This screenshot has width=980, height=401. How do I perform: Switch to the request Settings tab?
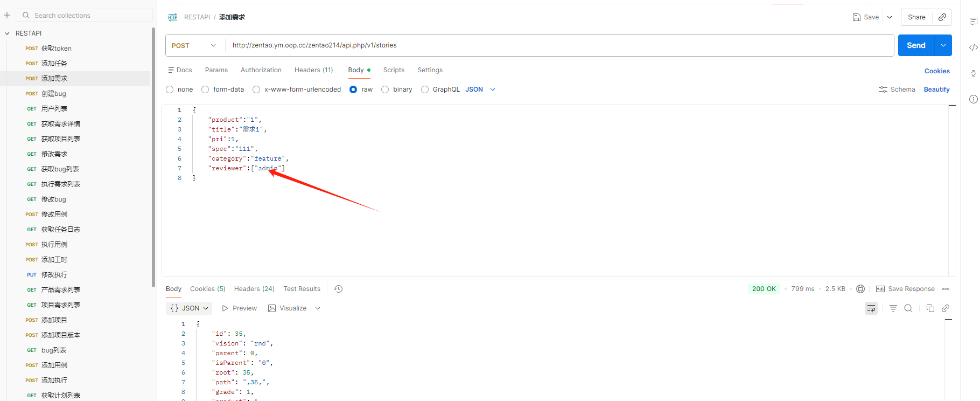tap(430, 70)
